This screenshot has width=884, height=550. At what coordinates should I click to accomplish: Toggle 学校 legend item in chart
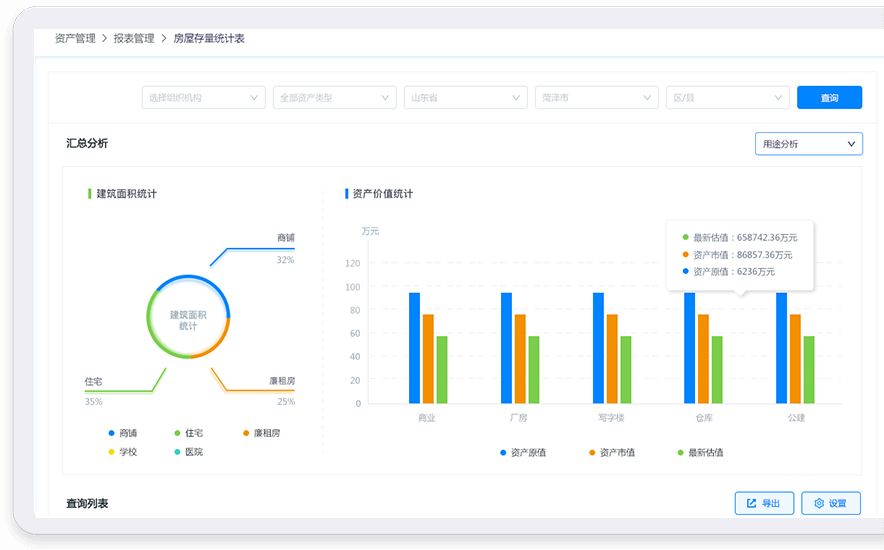[x=121, y=452]
